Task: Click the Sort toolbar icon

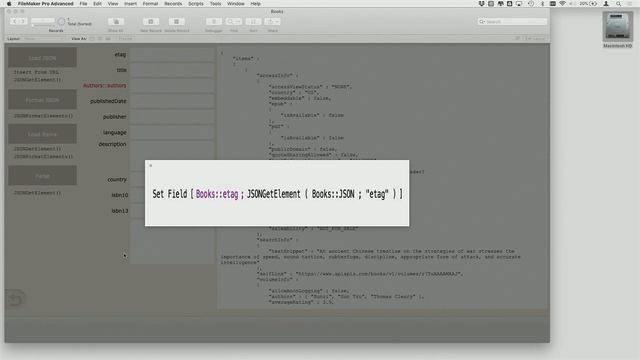Action: tap(253, 22)
